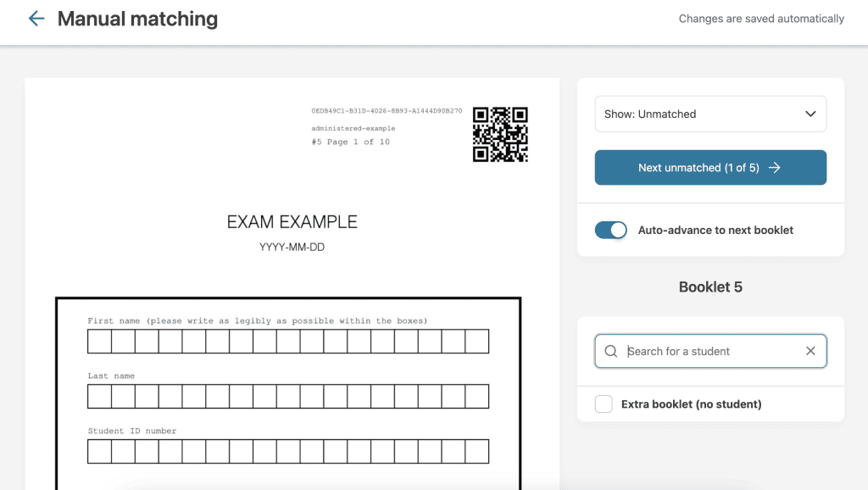Click the back arrow beside Manual matching
Image resolution: width=868 pixels, height=490 pixels.
point(36,19)
